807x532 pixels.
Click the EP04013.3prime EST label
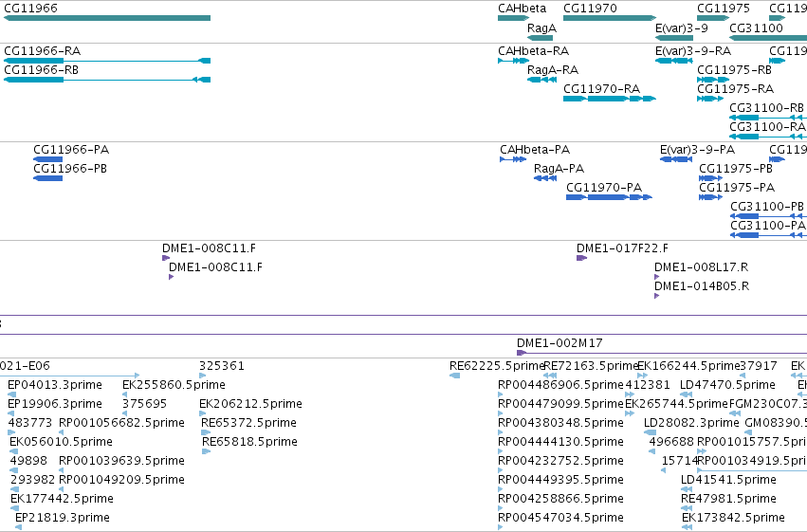pos(55,385)
